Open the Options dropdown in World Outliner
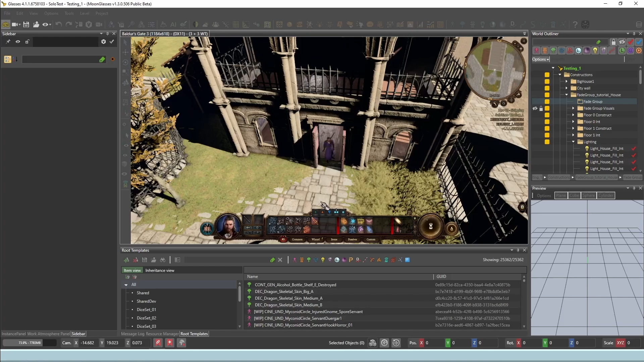Viewport: 644px width, 362px height. pos(540,59)
